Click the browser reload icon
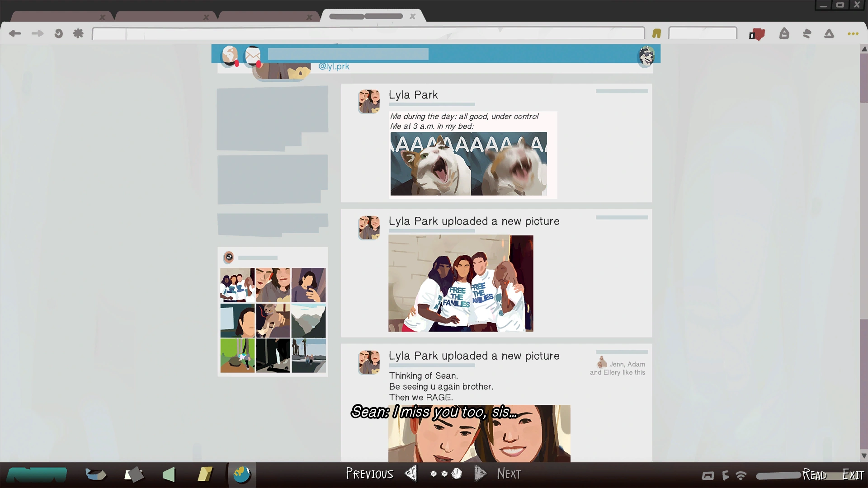Image resolution: width=868 pixels, height=488 pixels. pos(58,33)
